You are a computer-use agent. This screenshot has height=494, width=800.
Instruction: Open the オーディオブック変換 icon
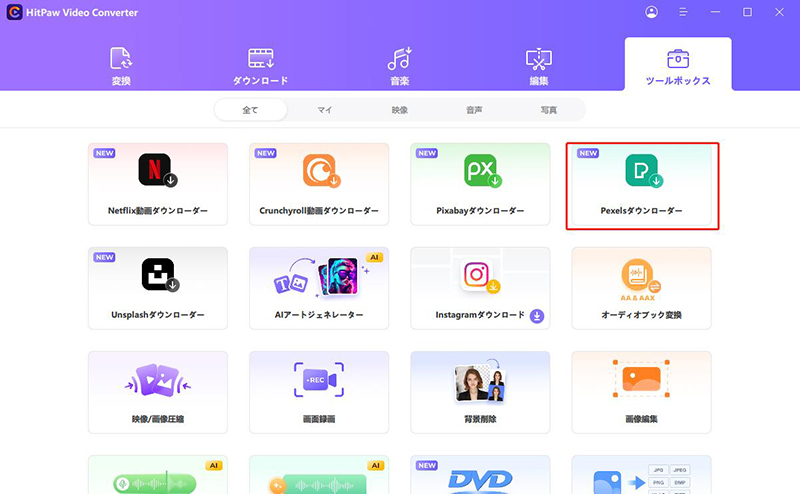point(641,279)
